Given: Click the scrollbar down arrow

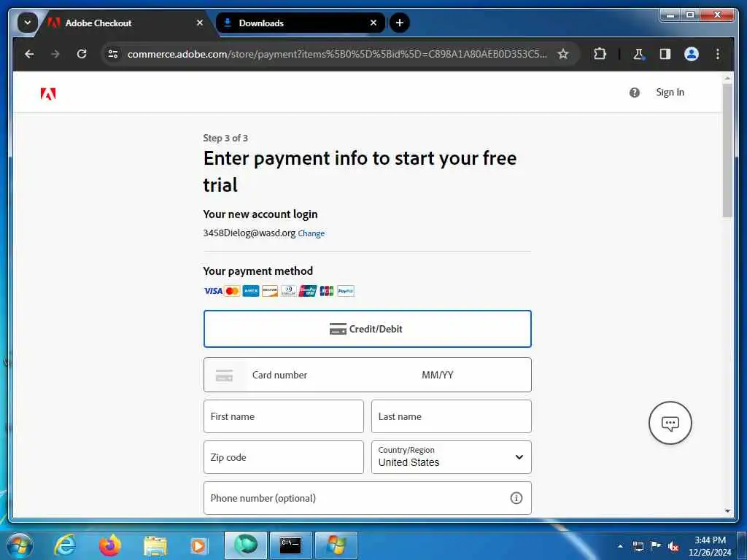Looking at the screenshot, I should coord(727,511).
